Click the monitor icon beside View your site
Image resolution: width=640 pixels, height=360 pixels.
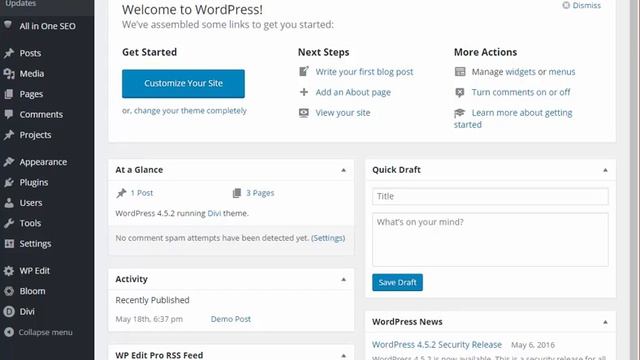coord(304,113)
